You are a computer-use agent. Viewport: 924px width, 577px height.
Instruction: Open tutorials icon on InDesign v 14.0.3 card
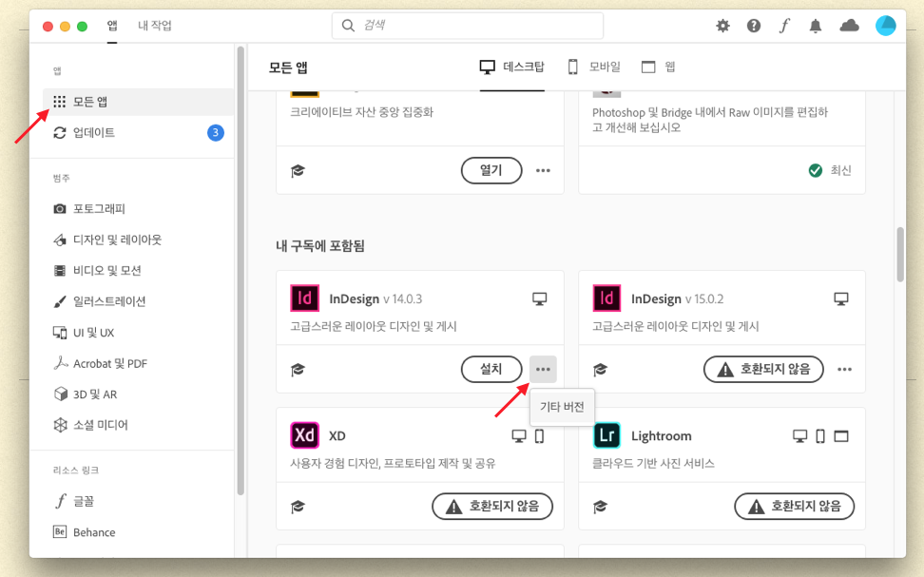298,370
